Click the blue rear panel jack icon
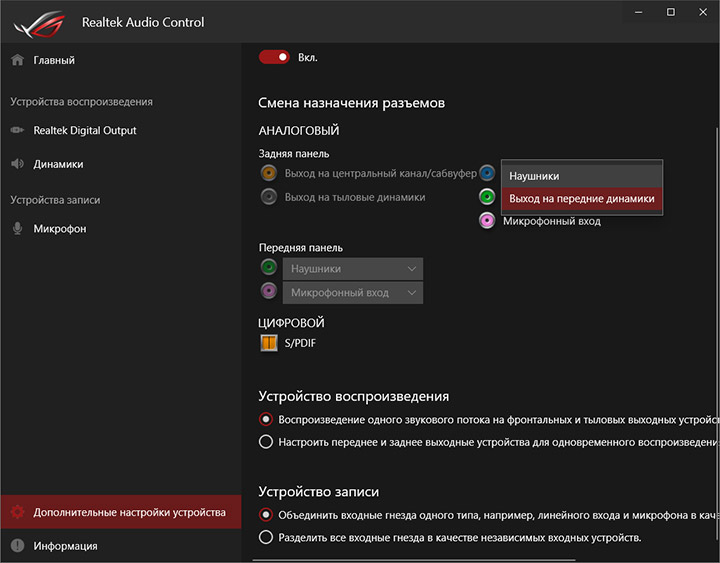 point(487,173)
